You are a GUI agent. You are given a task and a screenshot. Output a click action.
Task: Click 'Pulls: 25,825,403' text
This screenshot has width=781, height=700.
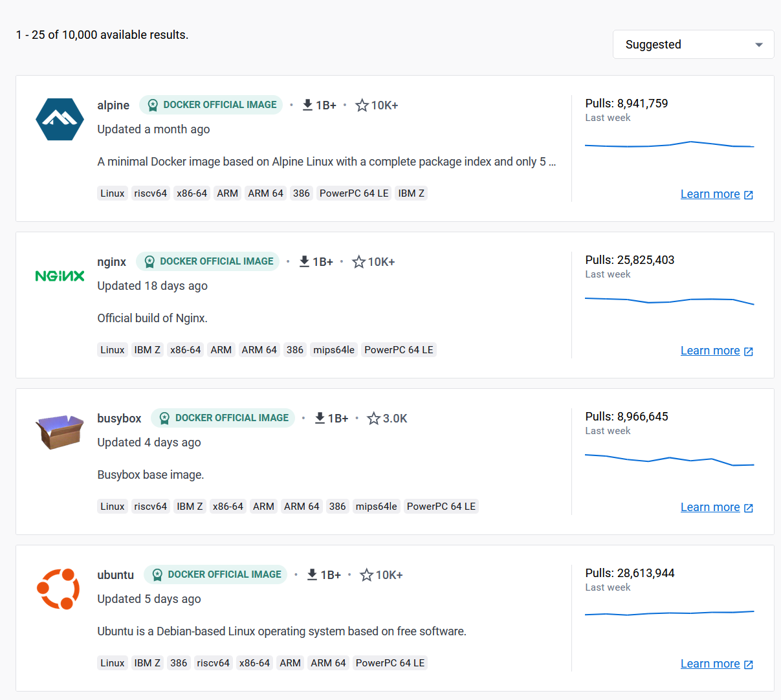click(630, 260)
